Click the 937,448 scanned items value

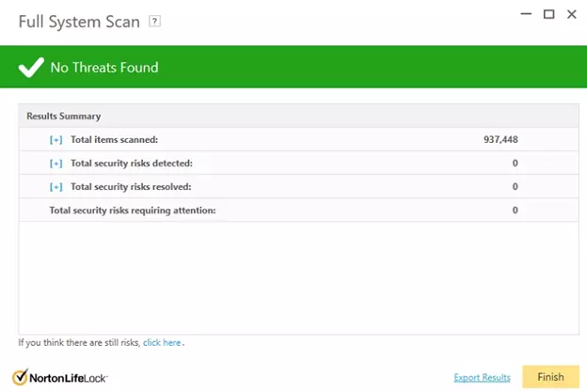pyautogui.click(x=500, y=140)
